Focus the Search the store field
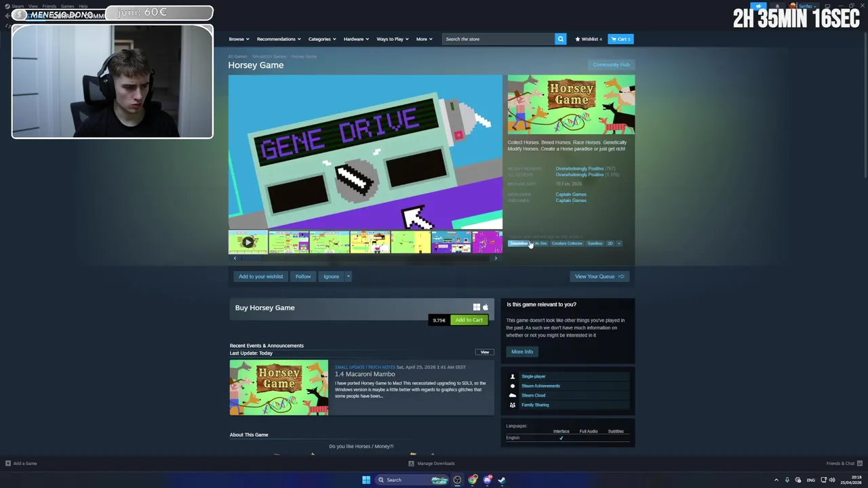This screenshot has height=488, width=868. click(498, 39)
